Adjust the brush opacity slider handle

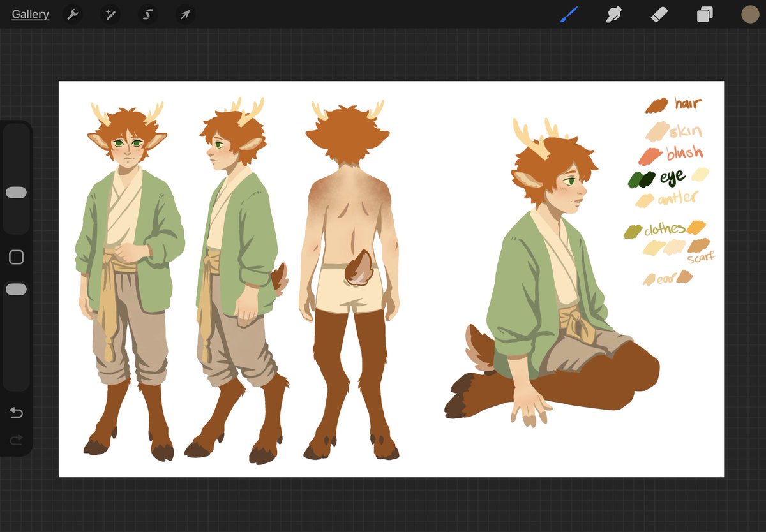(x=16, y=290)
